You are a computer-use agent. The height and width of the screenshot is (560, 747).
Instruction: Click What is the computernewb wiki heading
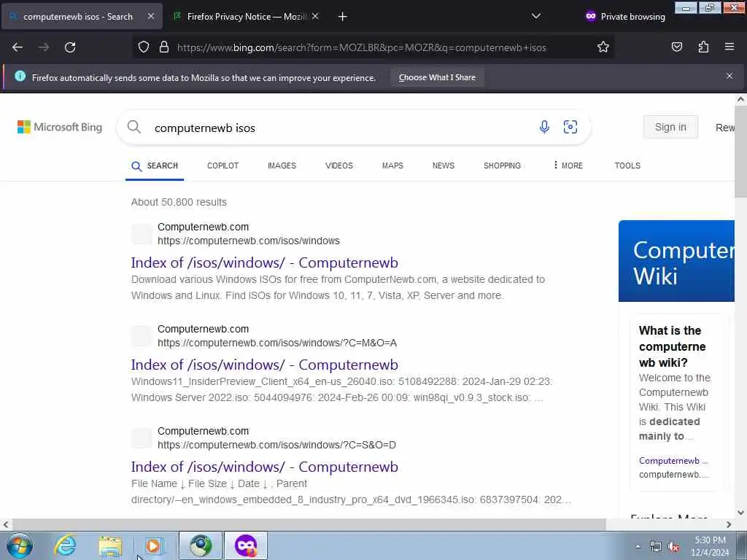point(672,346)
